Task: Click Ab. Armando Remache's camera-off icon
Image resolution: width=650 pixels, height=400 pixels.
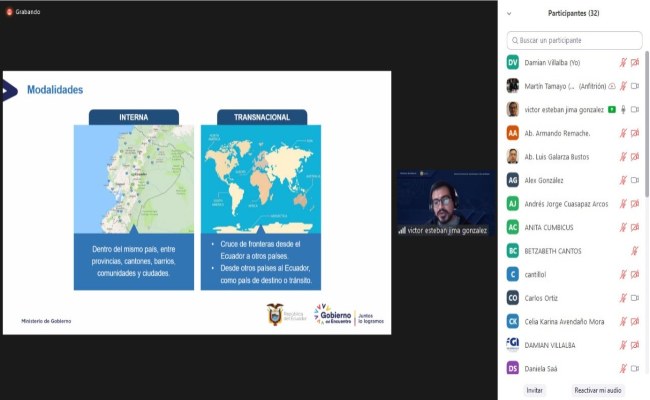Action: click(635, 133)
